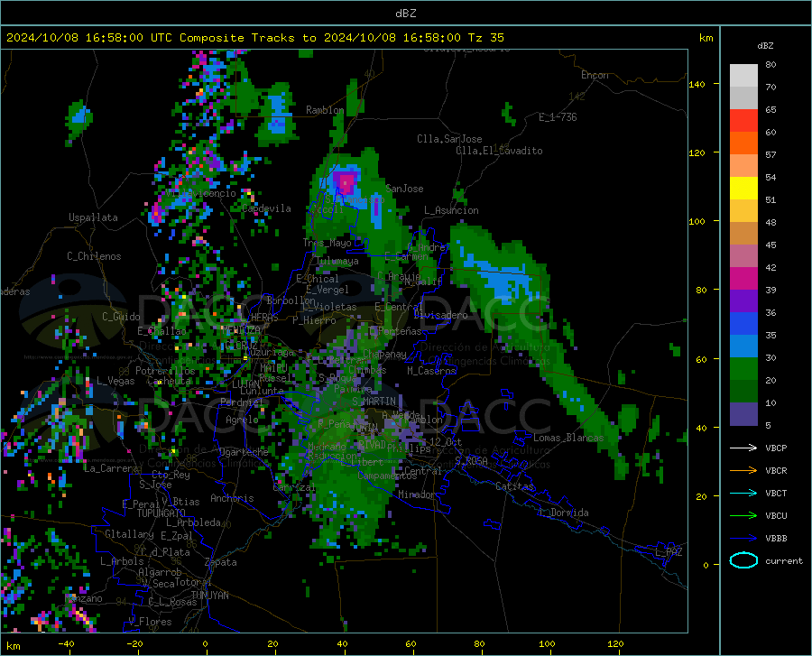The image size is (812, 656).
Task: Select the light blue 30 dBZ swatch
Action: coord(743,346)
